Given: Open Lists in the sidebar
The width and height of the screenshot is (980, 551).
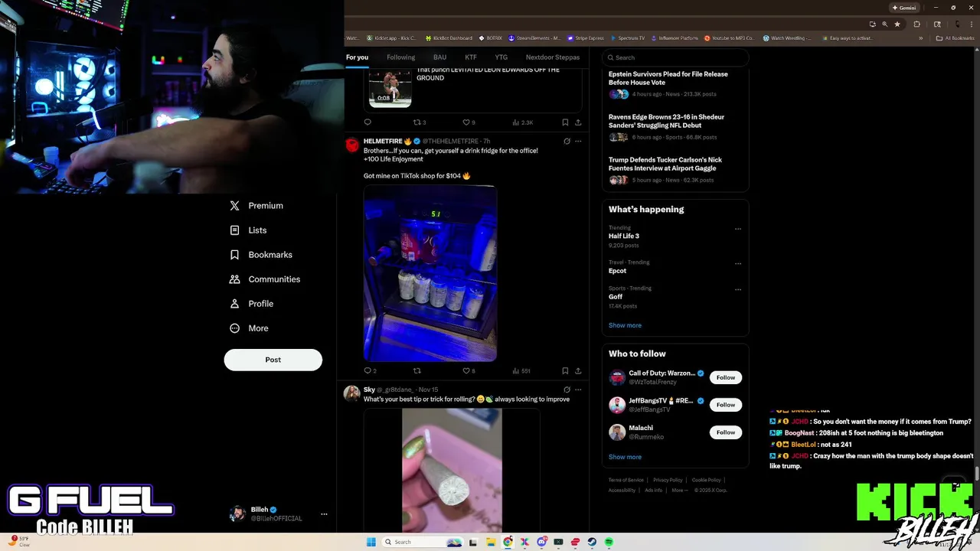Looking at the screenshot, I should pyautogui.click(x=248, y=230).
